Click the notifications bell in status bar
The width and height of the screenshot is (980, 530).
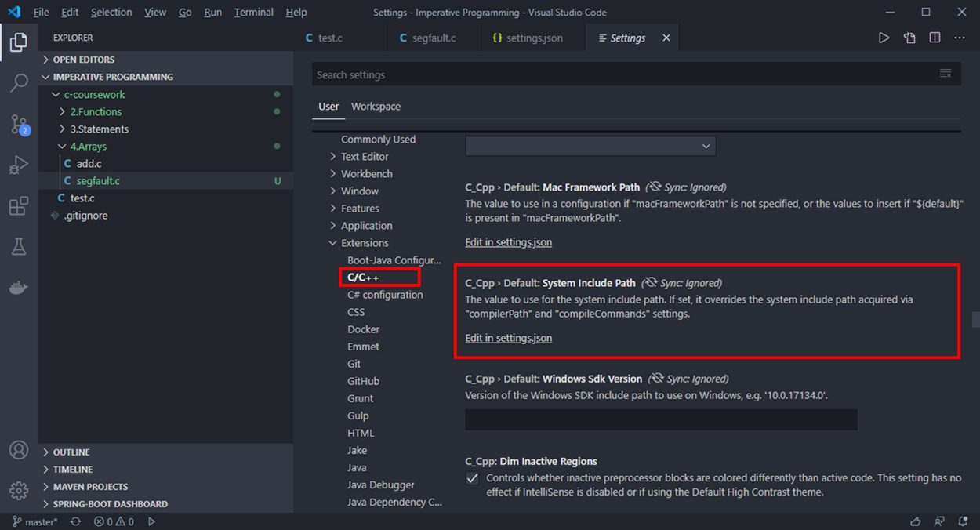[x=963, y=521]
